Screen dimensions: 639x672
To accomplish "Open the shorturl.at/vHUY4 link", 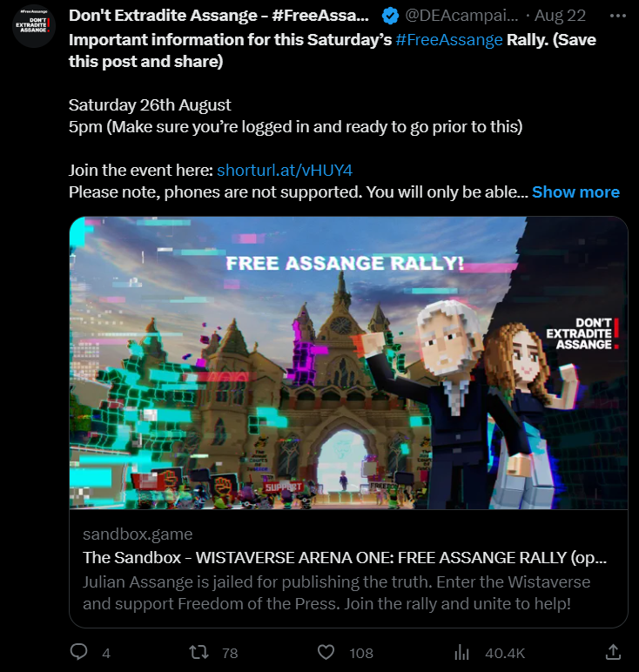I will 285,170.
